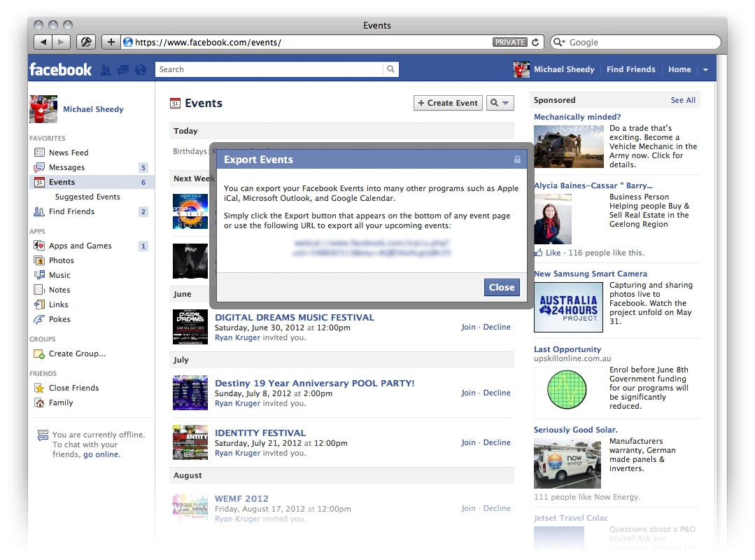Click Decline for IDENTITY FESTIVAL event

click(x=496, y=442)
